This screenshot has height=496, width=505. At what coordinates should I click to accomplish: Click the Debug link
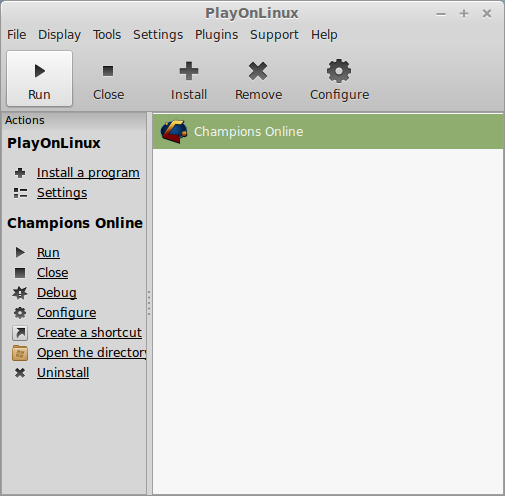[x=57, y=293]
